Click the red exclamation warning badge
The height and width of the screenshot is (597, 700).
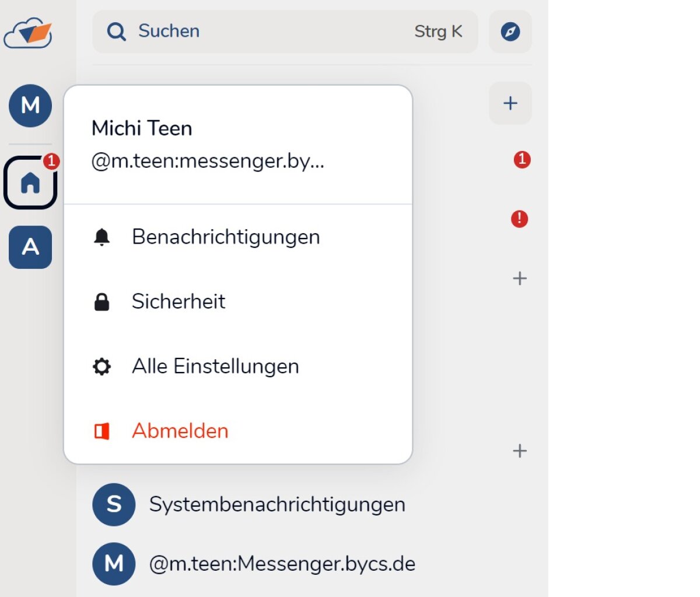[x=519, y=219]
